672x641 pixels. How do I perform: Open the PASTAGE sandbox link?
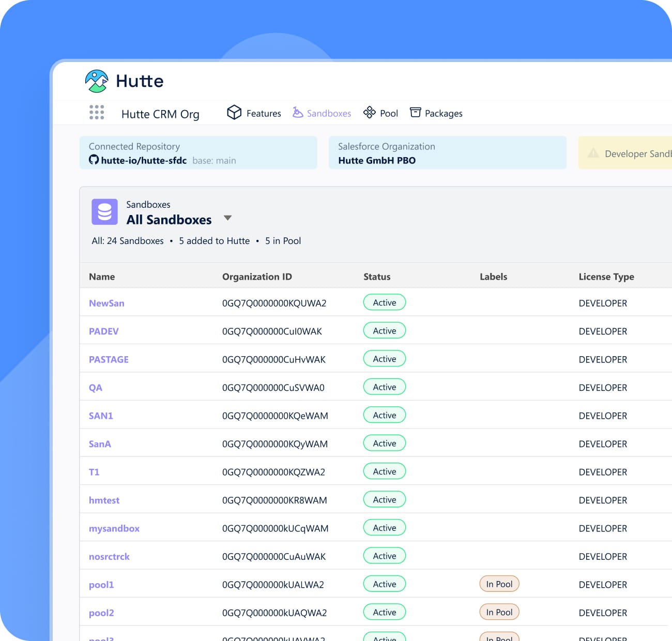point(109,360)
